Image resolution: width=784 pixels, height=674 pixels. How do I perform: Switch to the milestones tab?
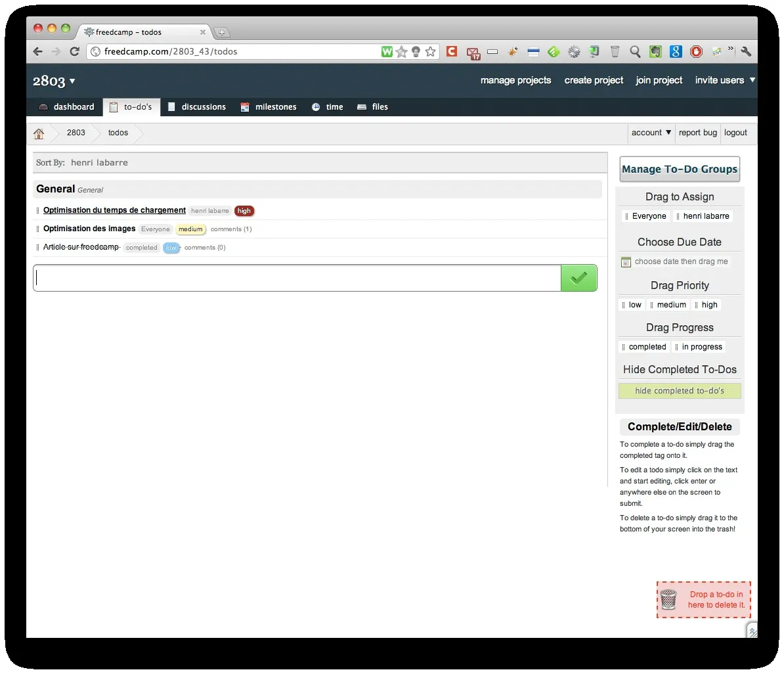point(269,107)
